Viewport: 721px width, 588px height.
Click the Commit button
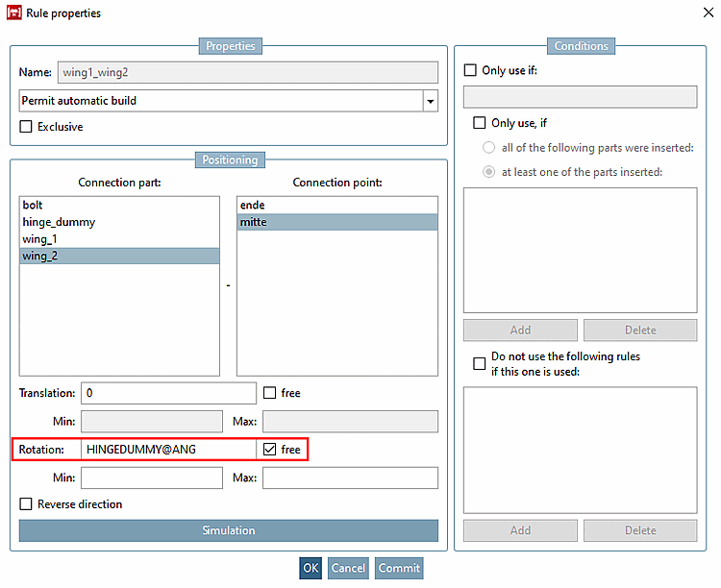tap(399, 568)
